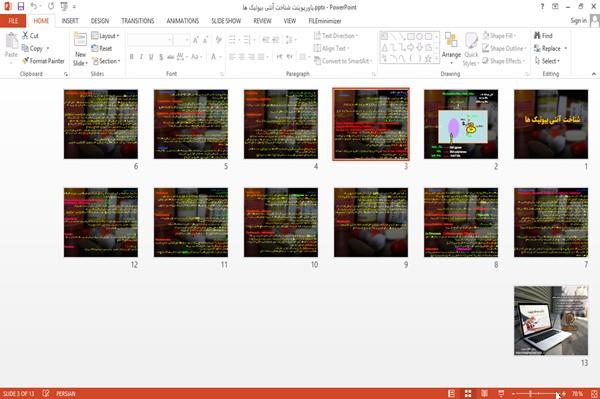Start Slide Show from status bar icon
Viewport: 600px width, 399px height.
[501, 393]
